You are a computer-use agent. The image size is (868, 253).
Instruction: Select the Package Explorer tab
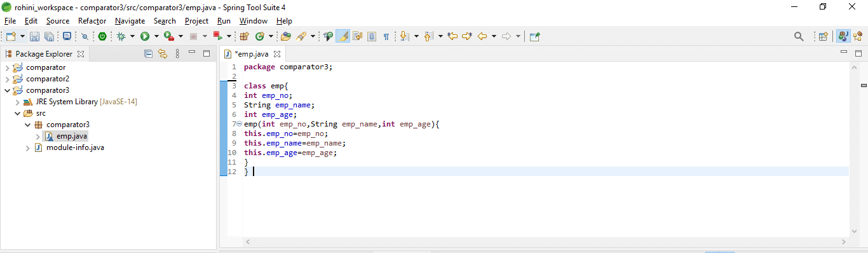click(44, 54)
